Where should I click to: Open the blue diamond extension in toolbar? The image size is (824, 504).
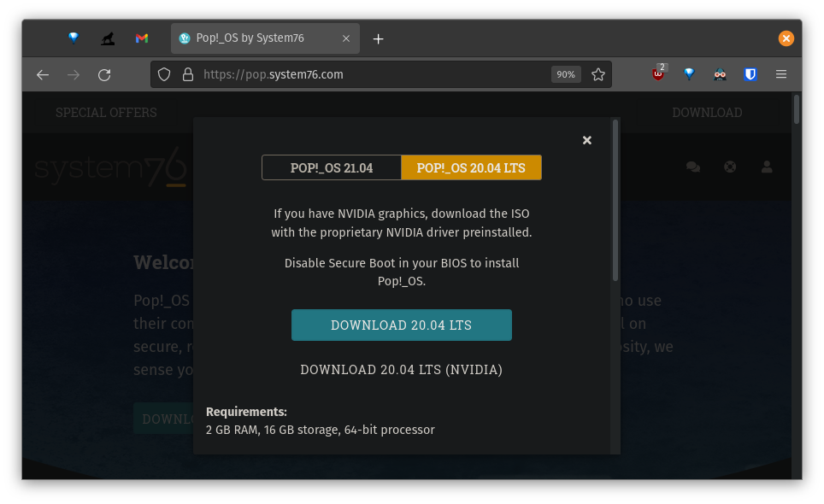coord(689,74)
